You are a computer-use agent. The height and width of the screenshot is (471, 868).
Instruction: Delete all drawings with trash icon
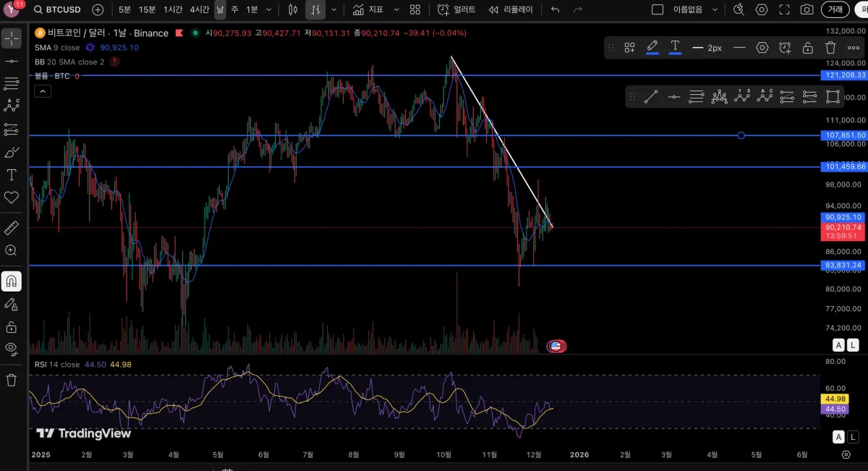[12, 379]
